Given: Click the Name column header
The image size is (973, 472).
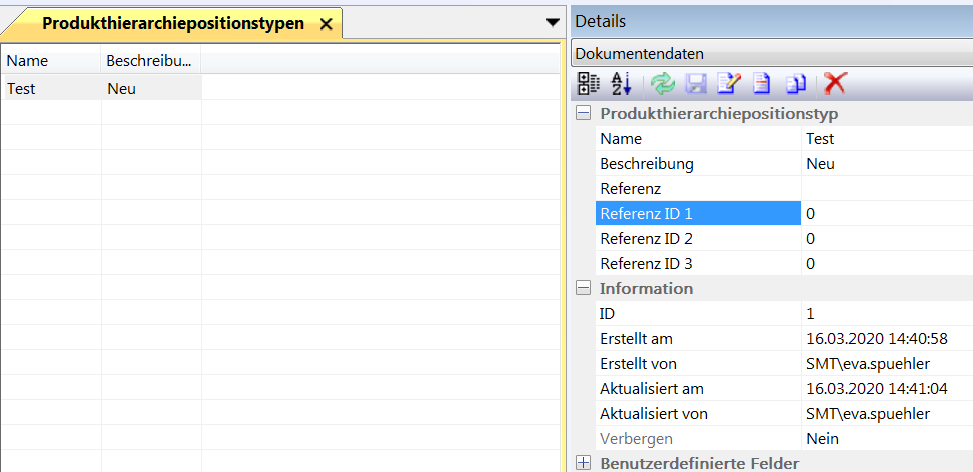Looking at the screenshot, I should (x=50, y=62).
